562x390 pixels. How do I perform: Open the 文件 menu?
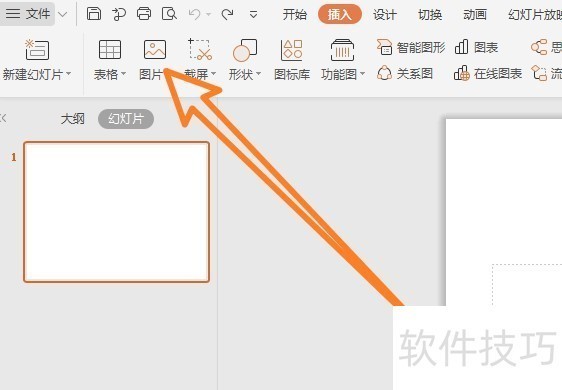(28, 14)
